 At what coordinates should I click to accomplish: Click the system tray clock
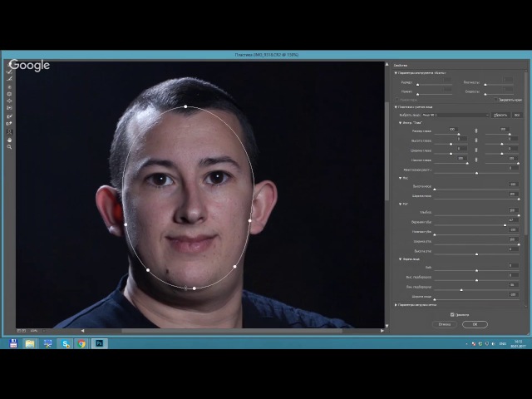518,343
